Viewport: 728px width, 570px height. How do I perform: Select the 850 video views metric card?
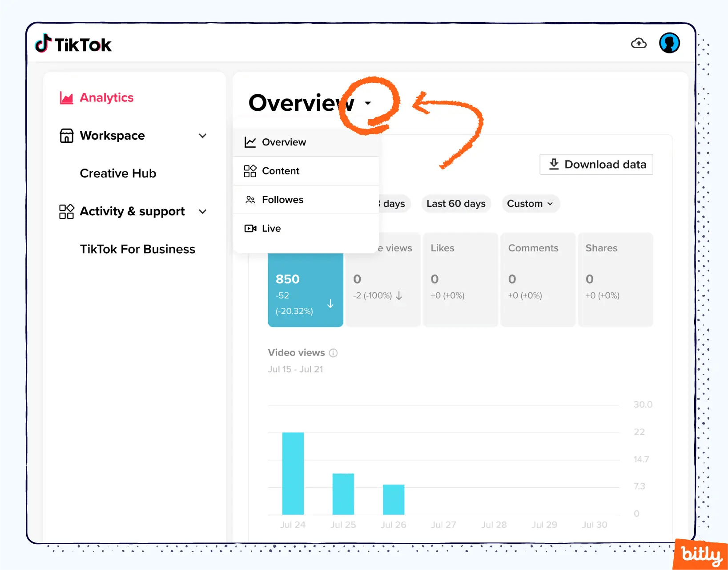(305, 289)
